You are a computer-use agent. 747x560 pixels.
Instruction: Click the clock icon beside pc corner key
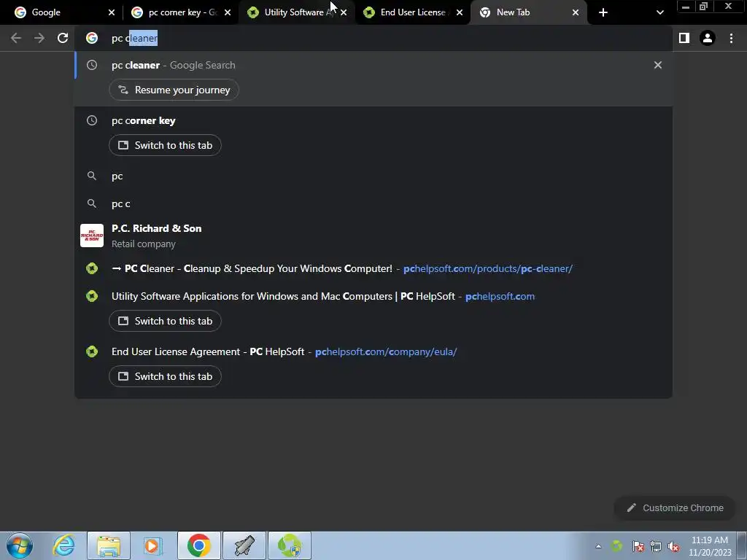click(x=92, y=120)
